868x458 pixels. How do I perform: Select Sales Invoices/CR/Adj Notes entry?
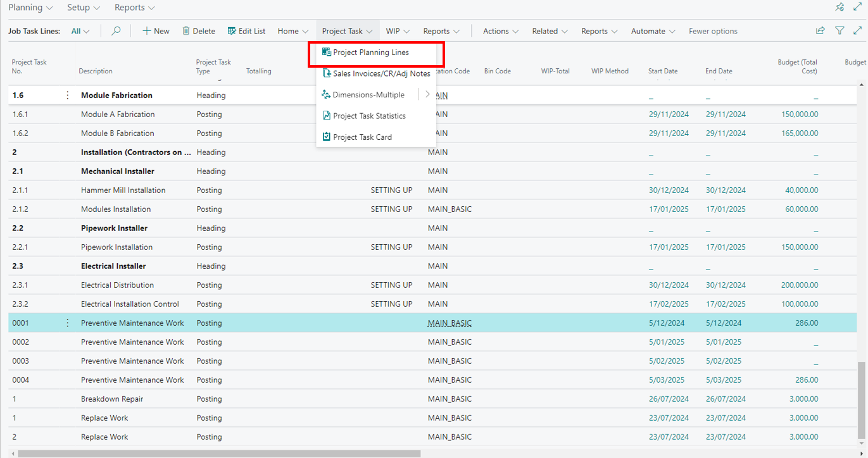coord(382,73)
